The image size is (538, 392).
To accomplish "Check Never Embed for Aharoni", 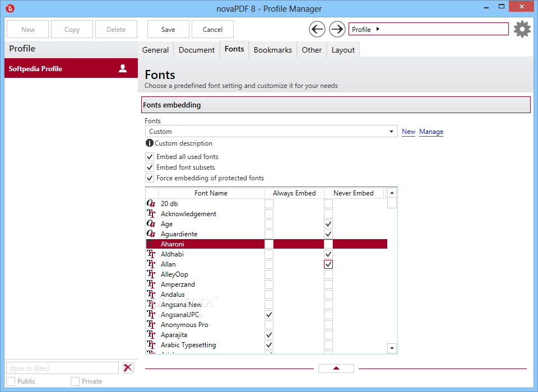I will (328, 244).
